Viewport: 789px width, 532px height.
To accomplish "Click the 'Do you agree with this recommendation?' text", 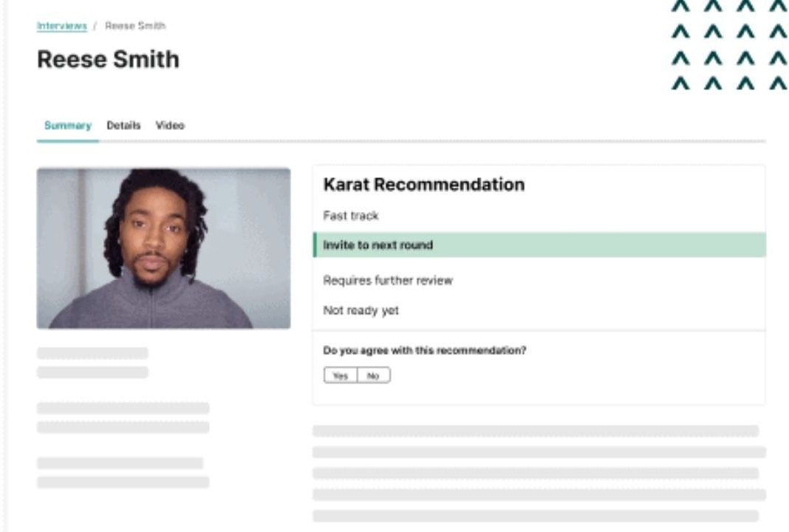I will point(425,350).
